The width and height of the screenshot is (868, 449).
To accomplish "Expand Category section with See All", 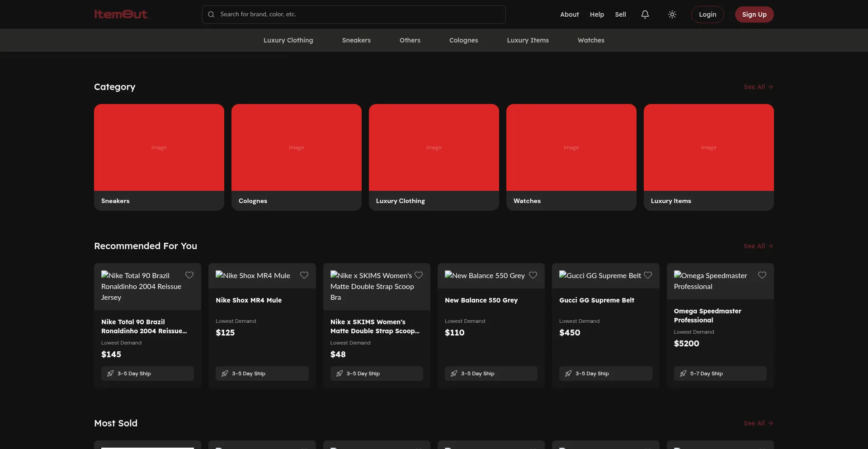I will (x=758, y=87).
